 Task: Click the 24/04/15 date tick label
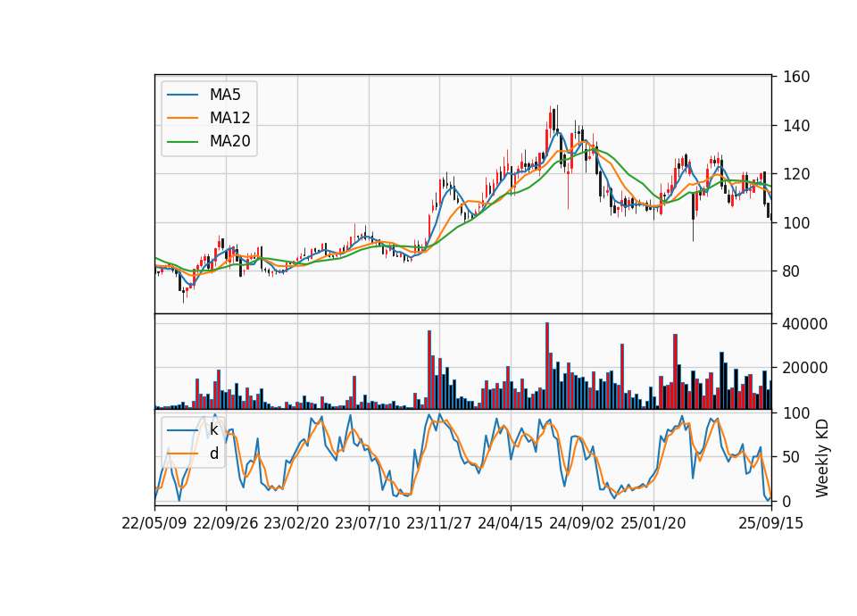click(x=511, y=523)
